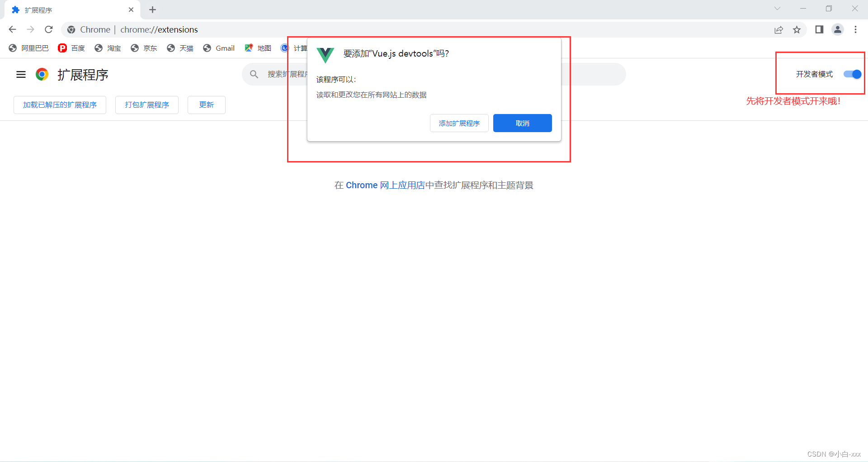The height and width of the screenshot is (462, 868).
Task: Open the 百度 bookmark
Action: pyautogui.click(x=71, y=48)
